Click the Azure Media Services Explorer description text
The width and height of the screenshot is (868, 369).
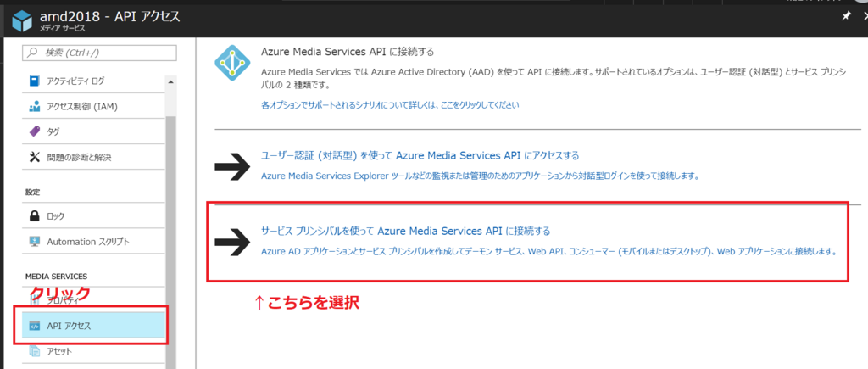coord(480,176)
